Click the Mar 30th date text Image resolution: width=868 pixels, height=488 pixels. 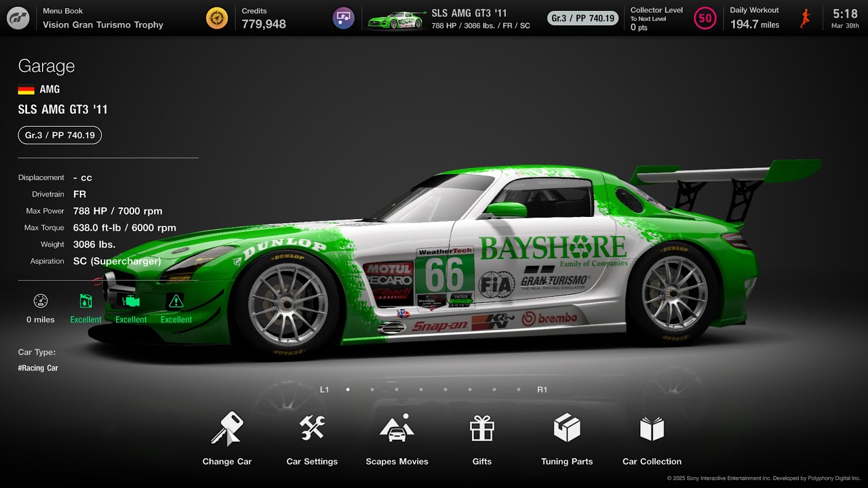point(845,26)
